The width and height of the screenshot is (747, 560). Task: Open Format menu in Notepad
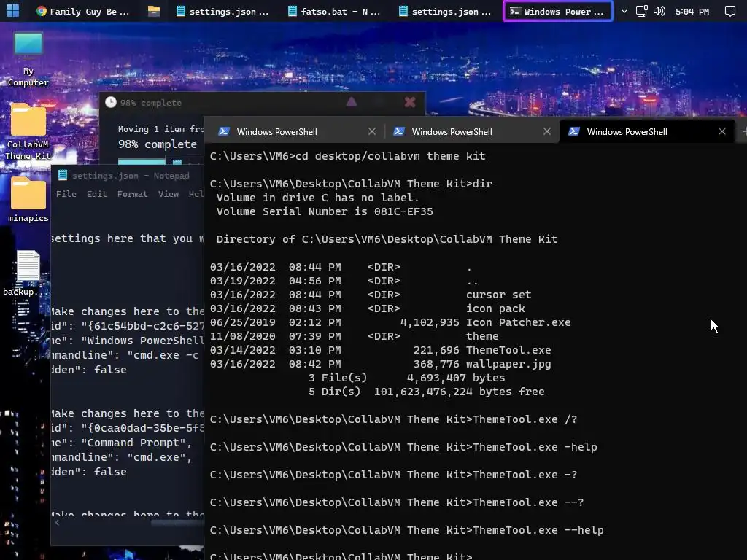[133, 194]
